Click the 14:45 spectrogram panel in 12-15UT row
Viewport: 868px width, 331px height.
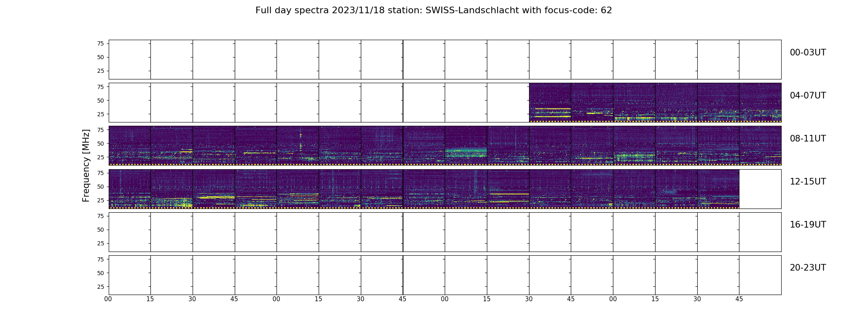pyautogui.click(x=592, y=189)
